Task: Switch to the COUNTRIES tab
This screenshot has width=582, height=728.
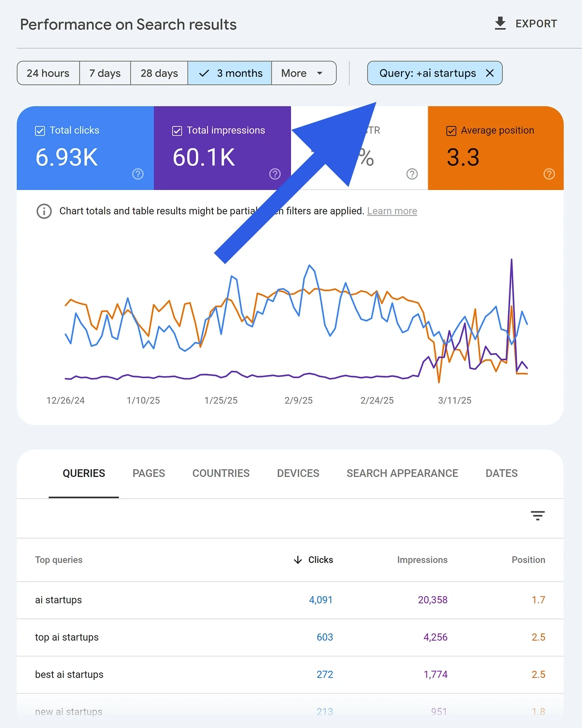Action: (x=221, y=474)
